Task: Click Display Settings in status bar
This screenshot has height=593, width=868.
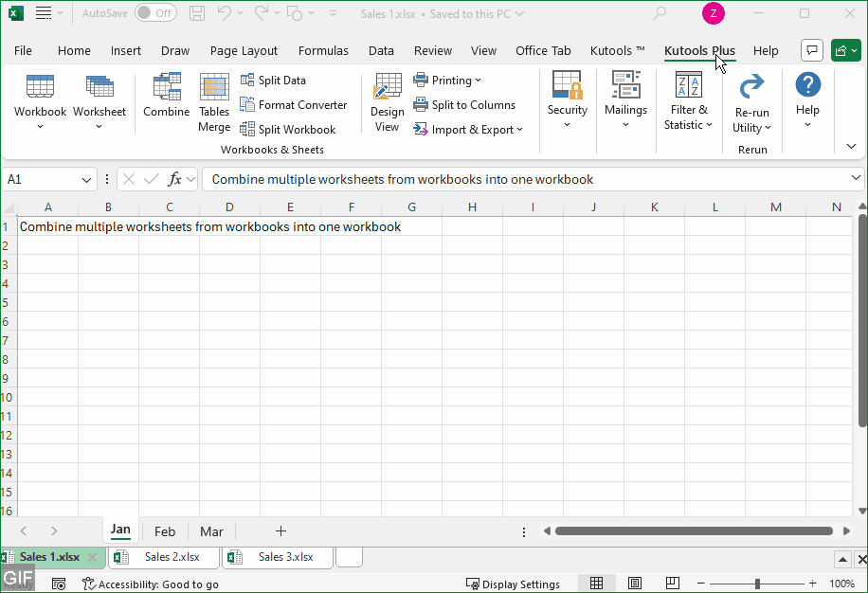Action: pos(514,584)
